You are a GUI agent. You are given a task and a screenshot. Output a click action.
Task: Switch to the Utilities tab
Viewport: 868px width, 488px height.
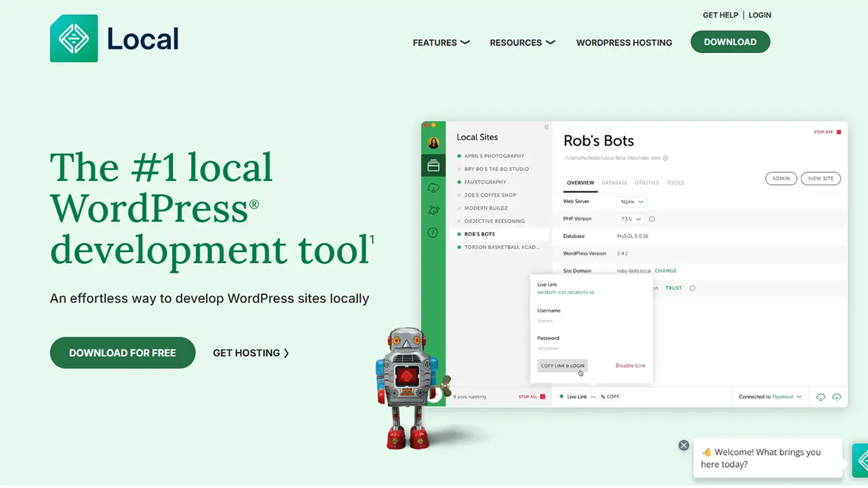(647, 183)
